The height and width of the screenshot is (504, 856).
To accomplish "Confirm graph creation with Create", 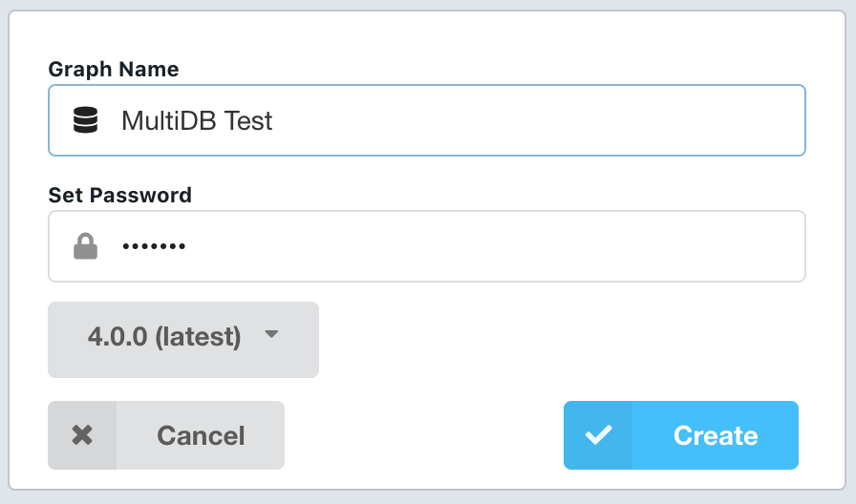I will [681, 435].
